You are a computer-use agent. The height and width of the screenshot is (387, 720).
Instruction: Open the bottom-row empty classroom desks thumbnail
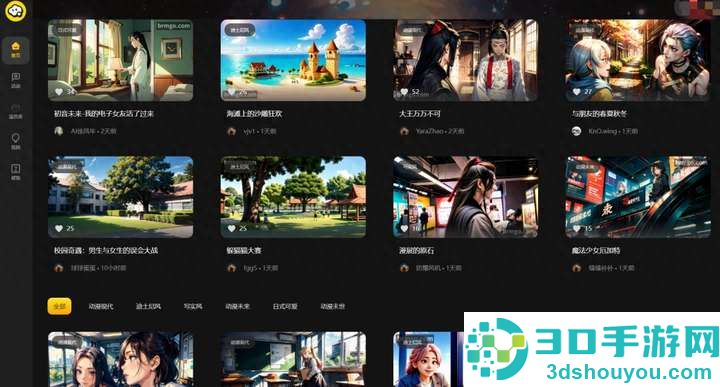coord(293,359)
